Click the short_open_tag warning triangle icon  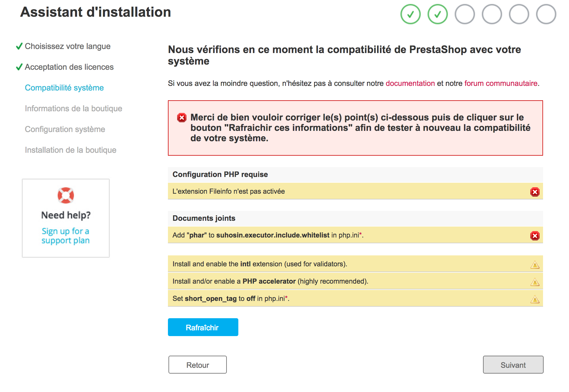535,299
